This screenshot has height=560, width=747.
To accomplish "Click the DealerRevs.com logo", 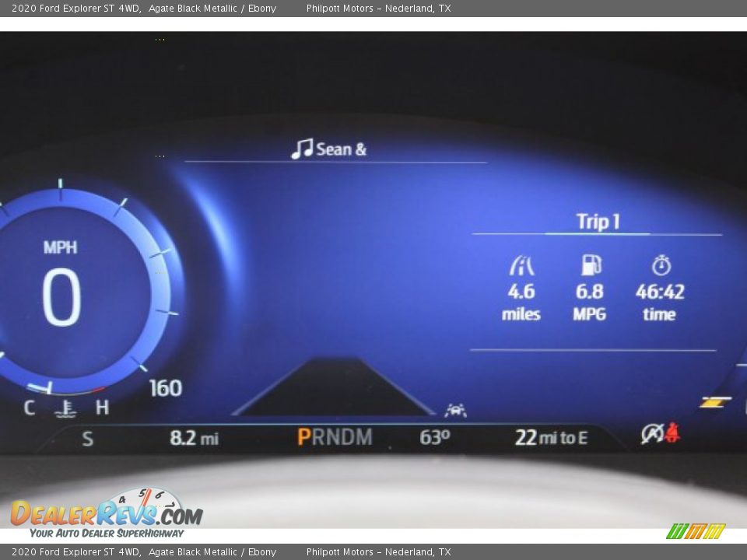I will 107,513.
